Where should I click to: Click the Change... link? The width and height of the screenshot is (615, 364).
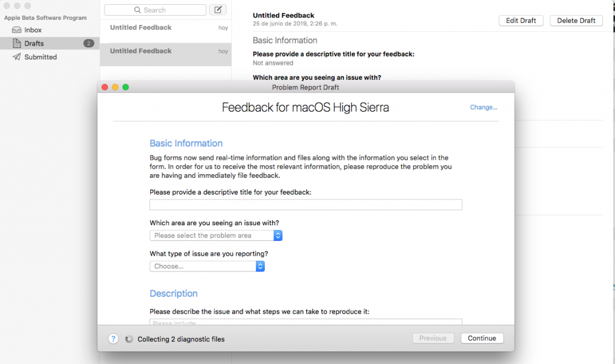[x=483, y=107]
